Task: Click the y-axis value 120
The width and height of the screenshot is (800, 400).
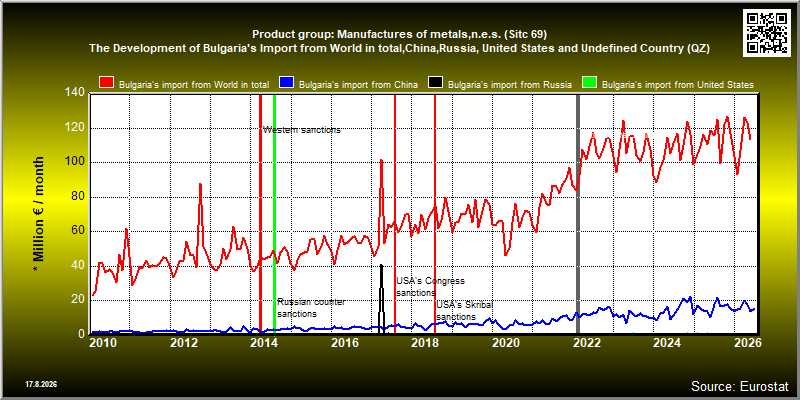Action: [74, 128]
